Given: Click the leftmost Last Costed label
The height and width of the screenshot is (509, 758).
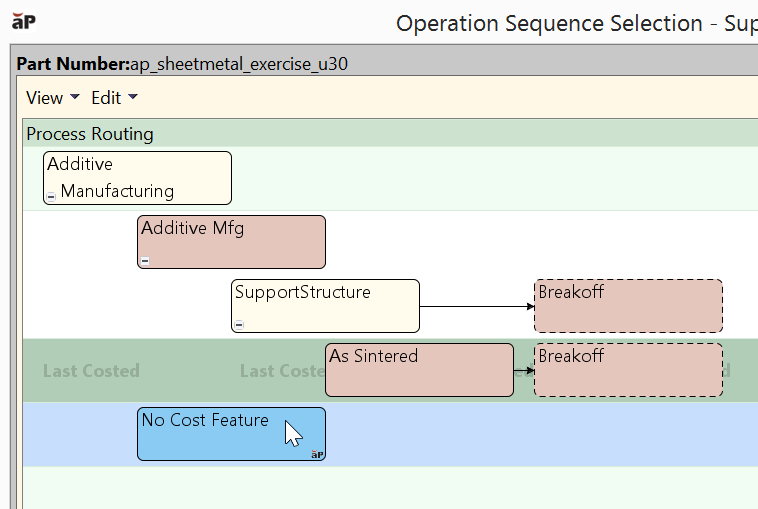Looking at the screenshot, I should tap(91, 371).
